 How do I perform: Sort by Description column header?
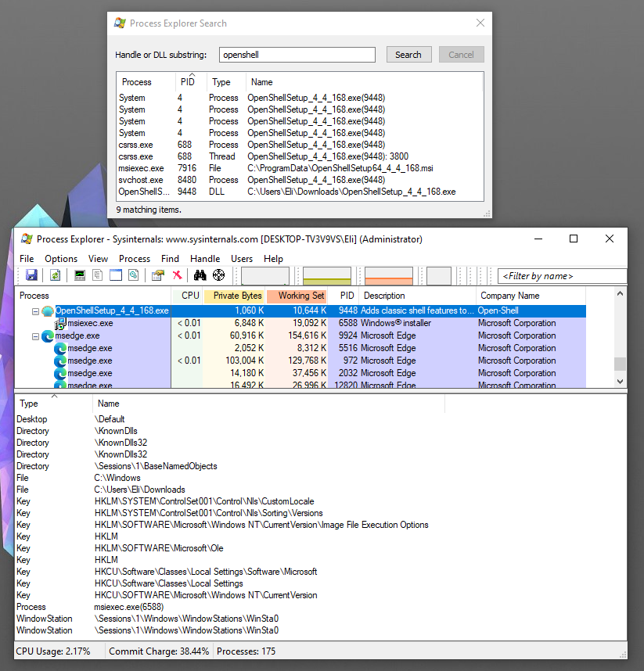[418, 296]
